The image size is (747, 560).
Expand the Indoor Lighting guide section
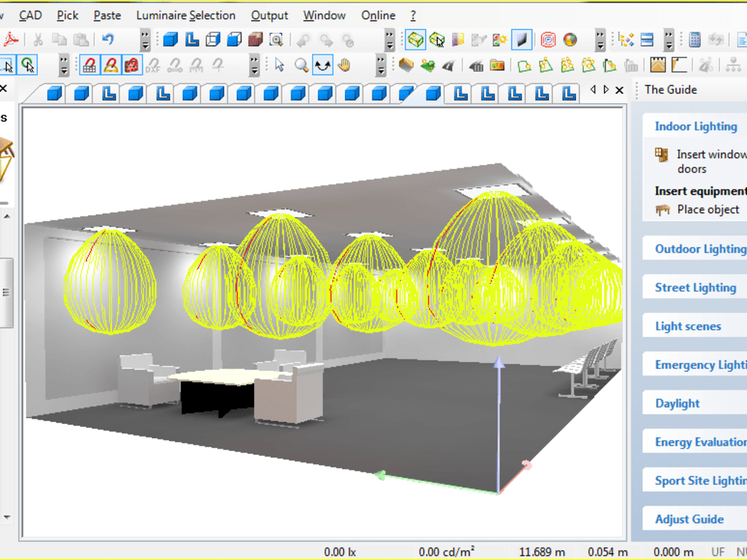pyautogui.click(x=695, y=126)
